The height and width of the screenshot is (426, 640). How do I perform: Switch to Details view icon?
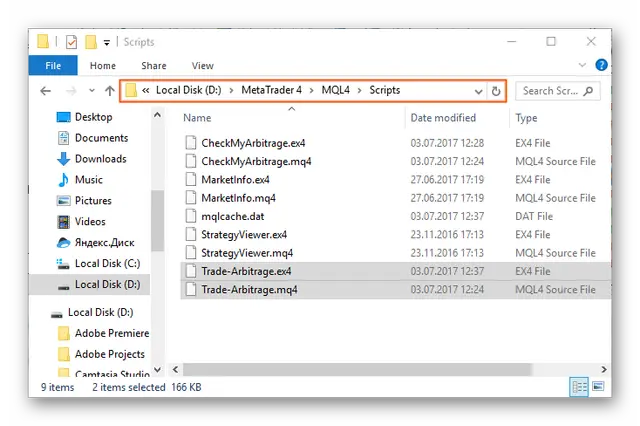click(579, 387)
